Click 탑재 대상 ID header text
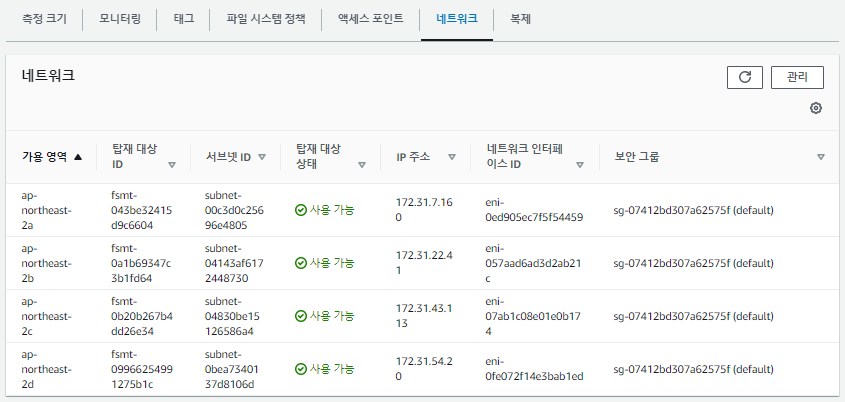 pos(134,157)
